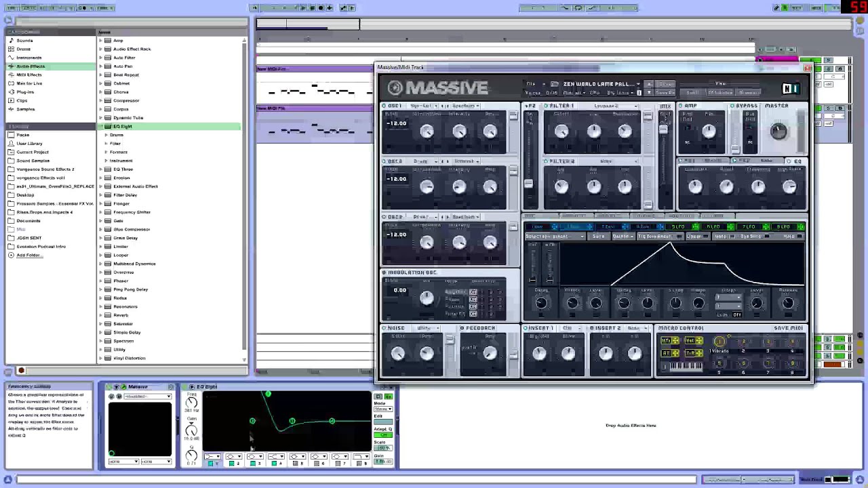
Task: Toggle OSC2 on/off in Massive
Action: (x=384, y=162)
